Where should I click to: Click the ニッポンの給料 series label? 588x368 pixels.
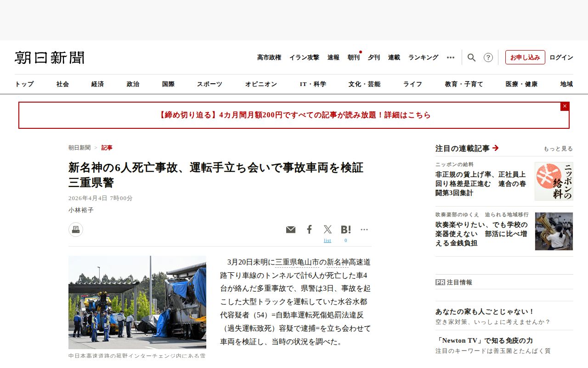coord(454,164)
